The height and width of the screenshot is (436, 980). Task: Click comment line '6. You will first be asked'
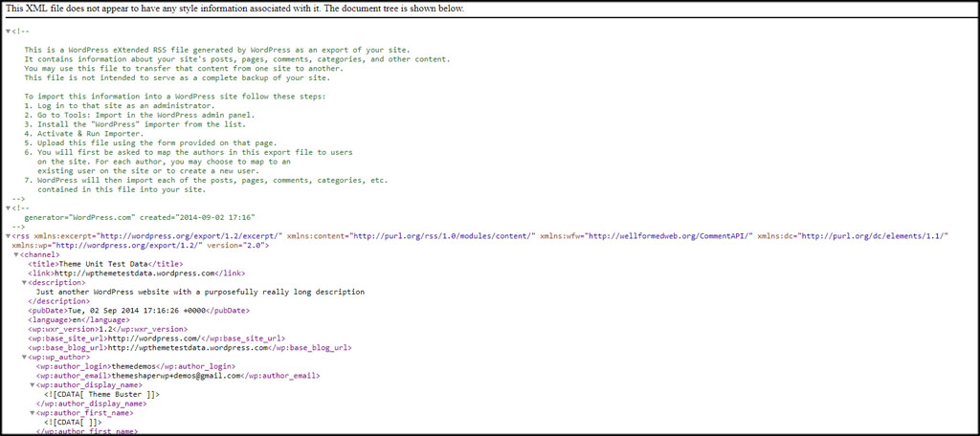pos(189,152)
